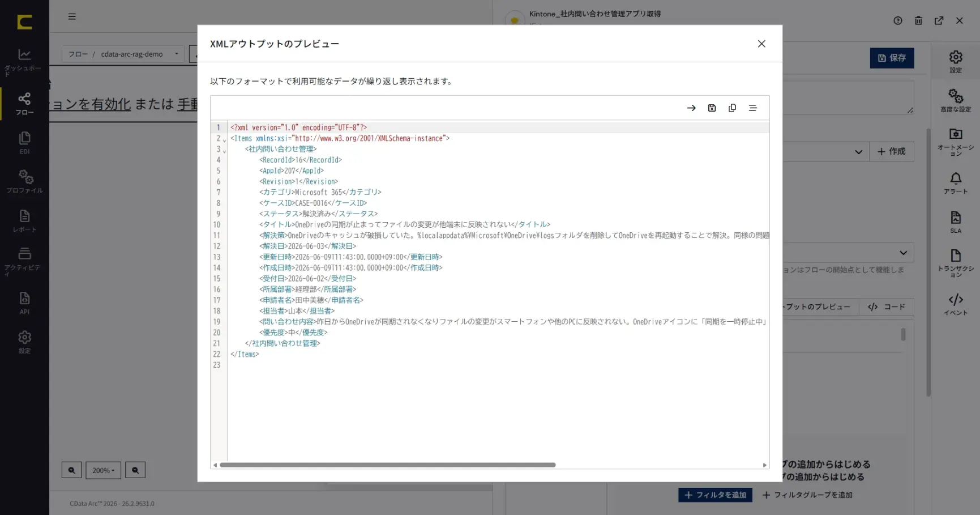Switch to the Code view button

click(887, 307)
